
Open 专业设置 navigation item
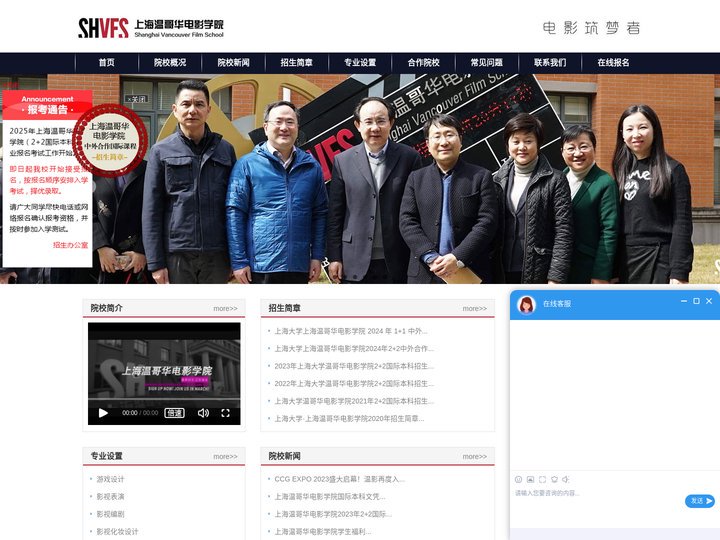click(x=360, y=62)
